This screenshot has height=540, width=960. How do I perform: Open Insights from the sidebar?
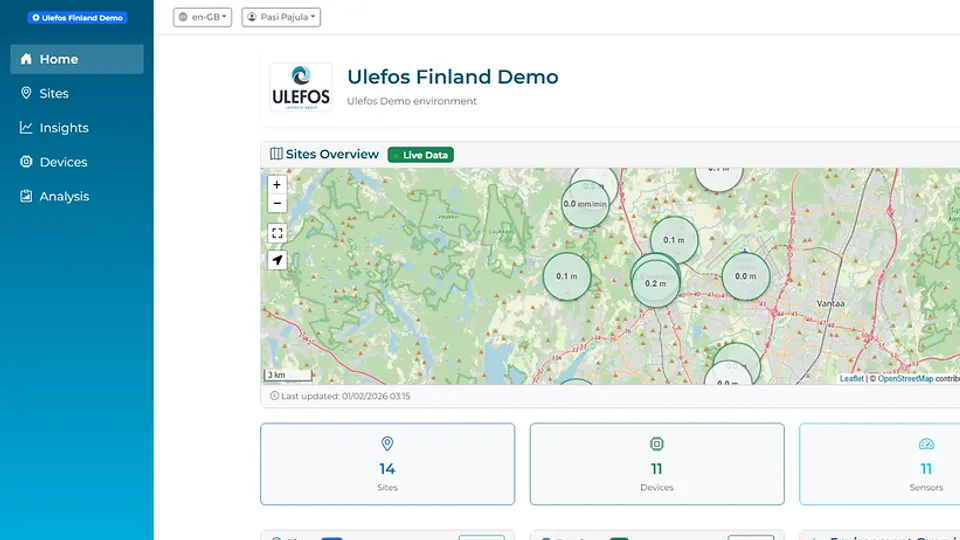77,128
